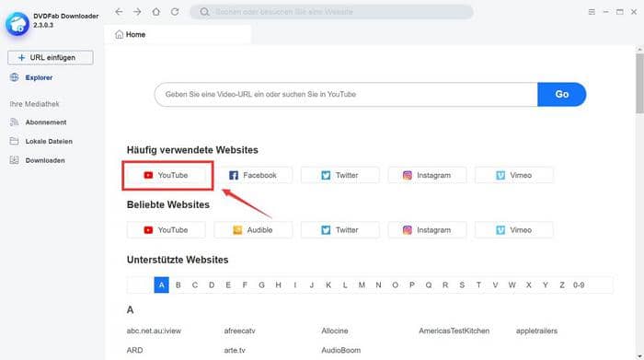Select letter K in the alphabet filter
Viewport: 644px width, 360px height.
328,285
